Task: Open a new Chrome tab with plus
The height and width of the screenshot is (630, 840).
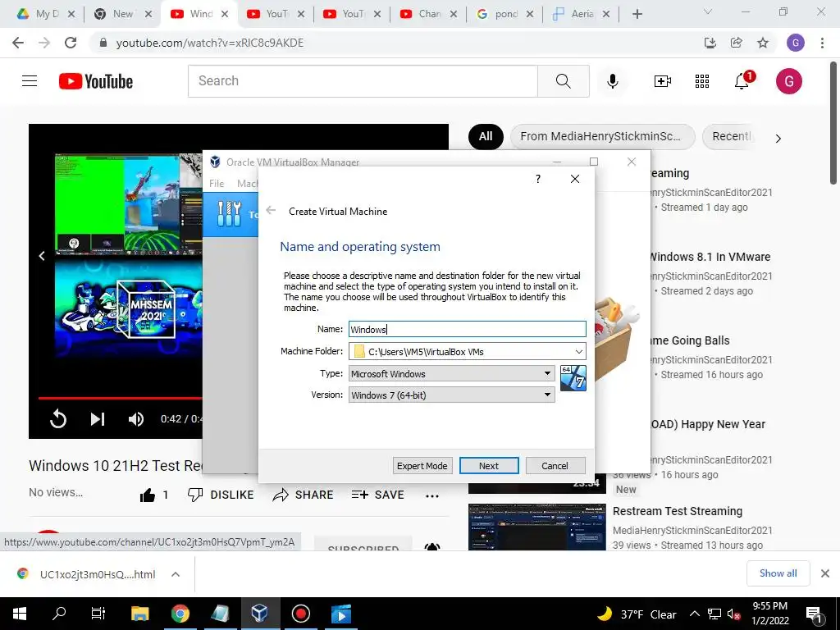Action: (x=637, y=14)
